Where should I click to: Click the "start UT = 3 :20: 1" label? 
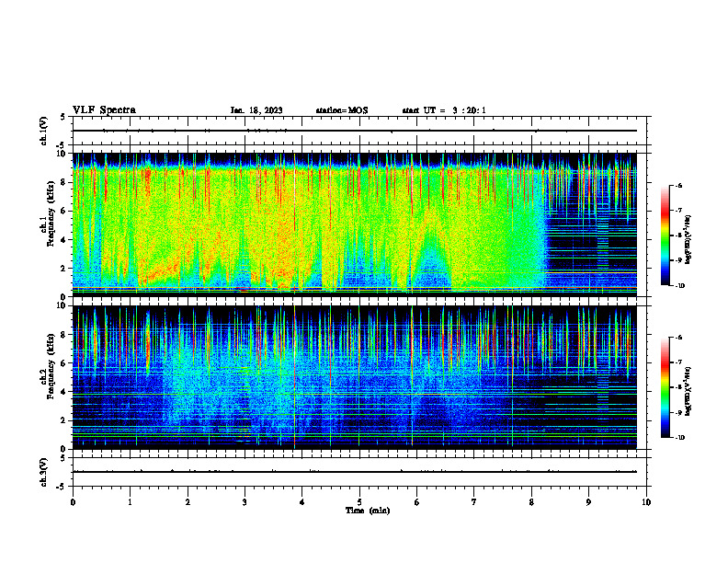coord(444,110)
